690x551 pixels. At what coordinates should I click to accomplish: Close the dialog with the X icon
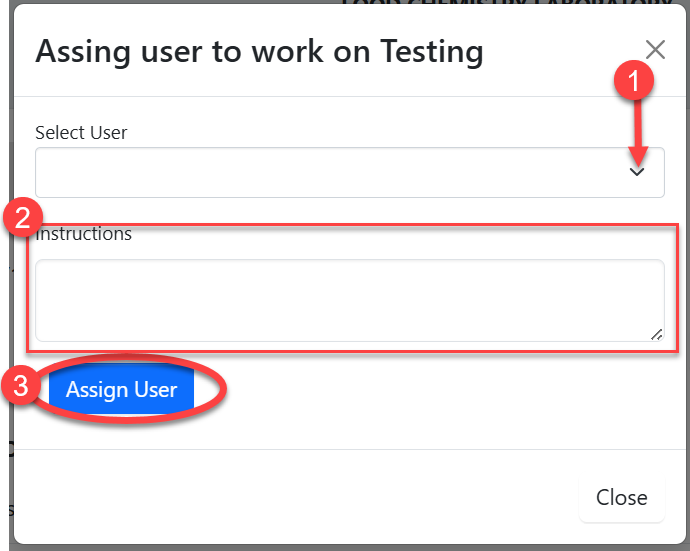[x=655, y=50]
